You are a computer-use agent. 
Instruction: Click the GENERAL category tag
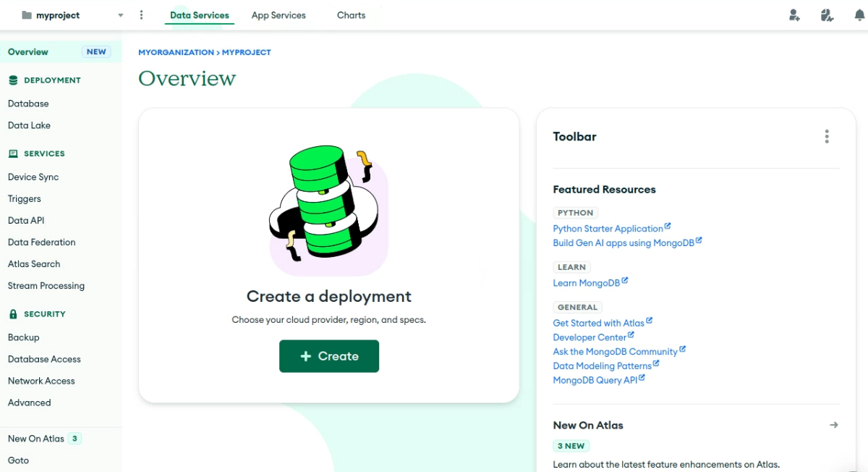coord(577,307)
